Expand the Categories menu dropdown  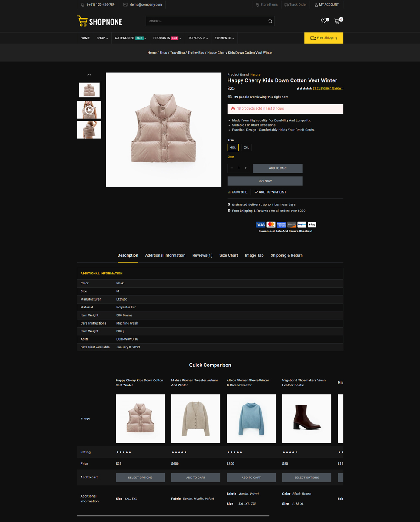131,38
